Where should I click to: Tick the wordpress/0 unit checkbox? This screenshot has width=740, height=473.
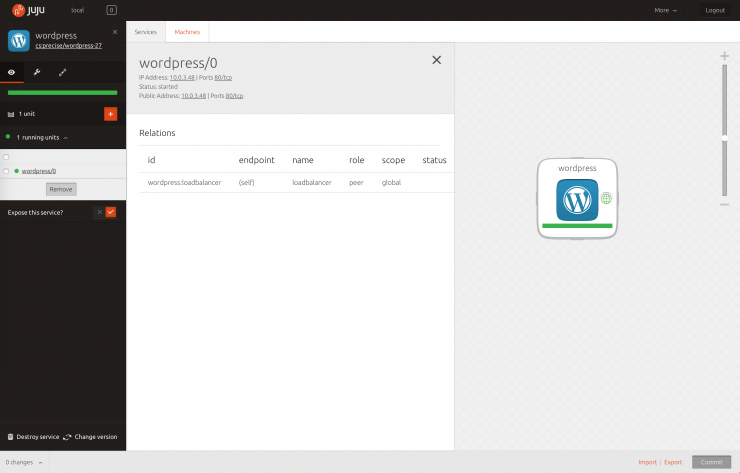[x=6, y=171]
